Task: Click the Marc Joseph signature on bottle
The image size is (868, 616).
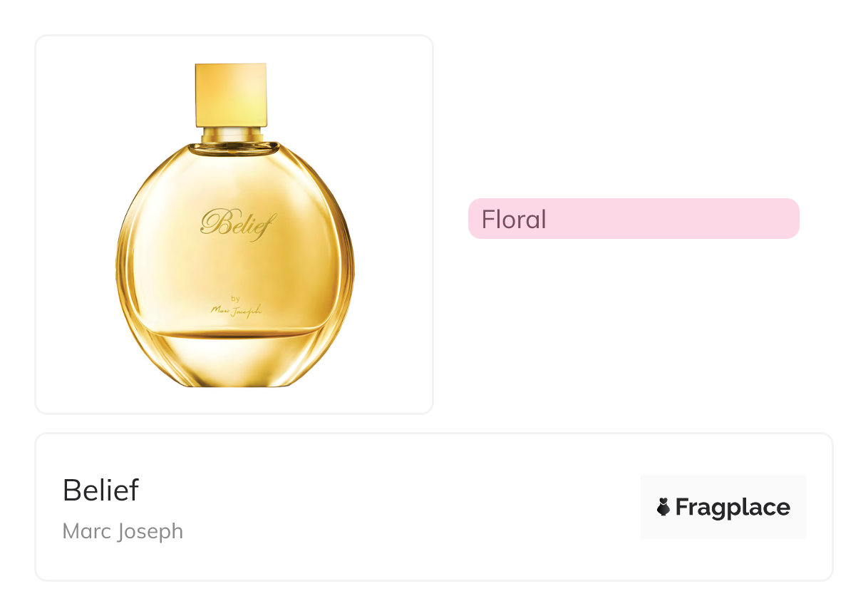Action: [236, 309]
